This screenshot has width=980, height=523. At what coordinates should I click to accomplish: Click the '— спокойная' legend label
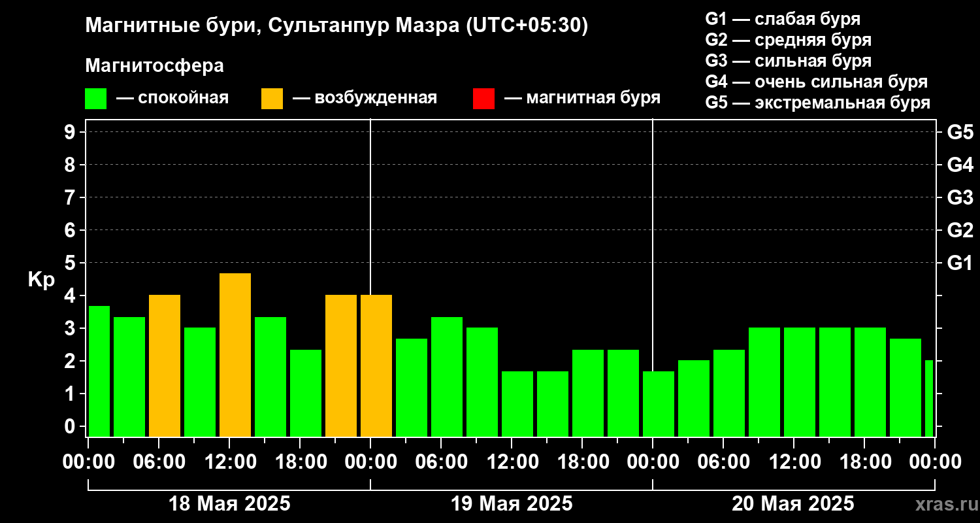click(x=172, y=98)
